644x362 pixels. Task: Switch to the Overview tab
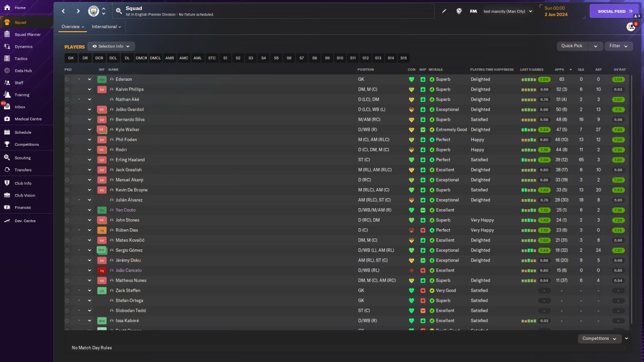(73, 27)
